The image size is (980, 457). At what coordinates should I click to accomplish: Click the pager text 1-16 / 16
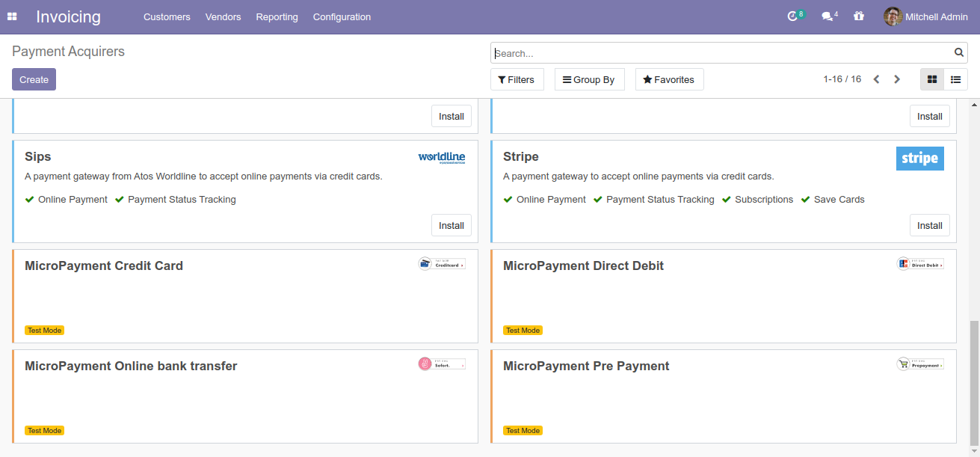click(x=842, y=79)
